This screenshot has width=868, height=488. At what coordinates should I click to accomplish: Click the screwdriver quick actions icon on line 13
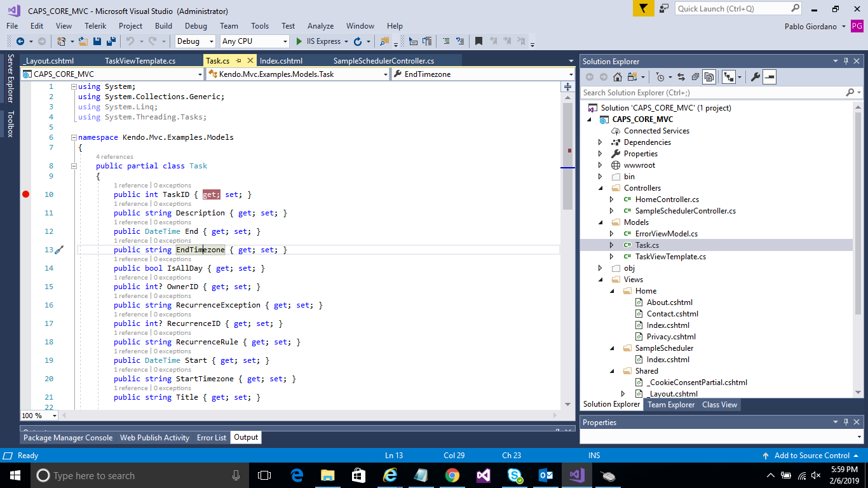click(59, 250)
